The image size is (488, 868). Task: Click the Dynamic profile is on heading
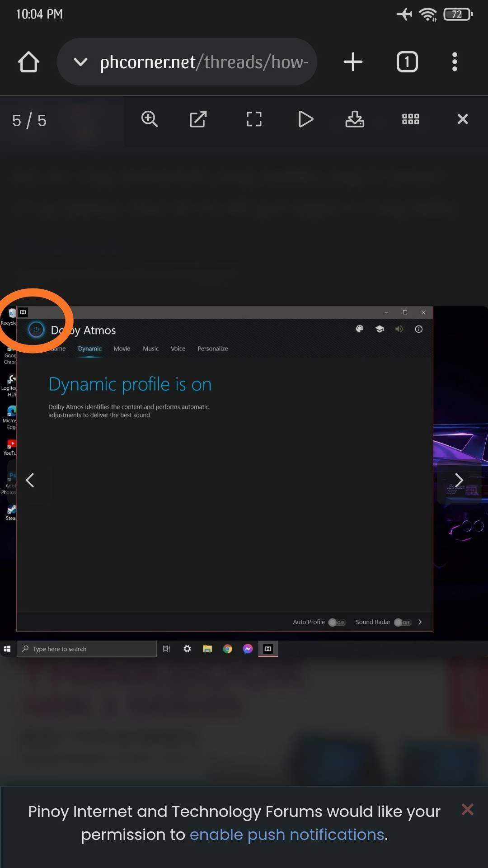[x=130, y=384]
